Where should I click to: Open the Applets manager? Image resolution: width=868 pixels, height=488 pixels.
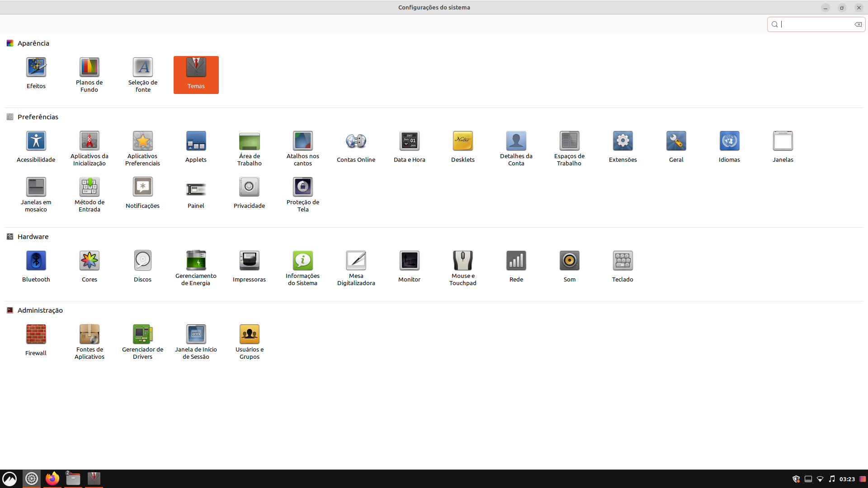196,146
